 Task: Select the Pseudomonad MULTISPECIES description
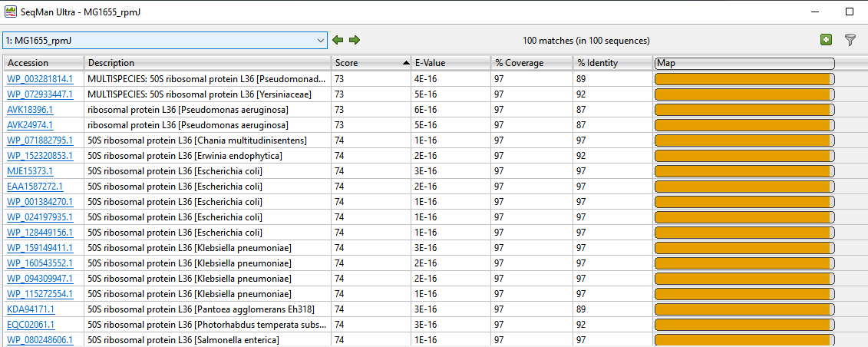(x=207, y=79)
